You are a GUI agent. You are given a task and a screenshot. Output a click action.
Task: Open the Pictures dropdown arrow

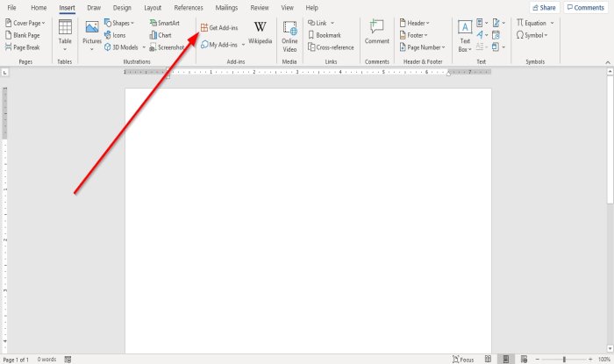[92, 49]
